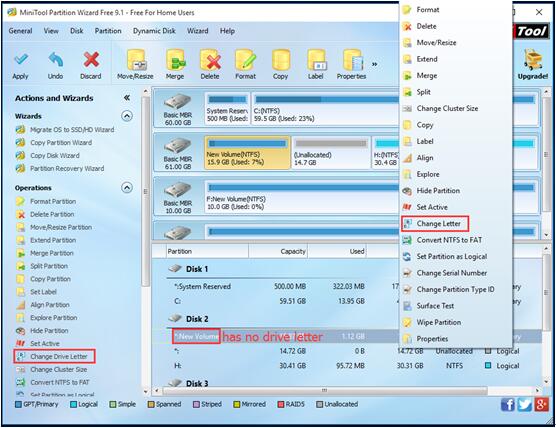Select the Unallocated 14.7 GB partition block
Viewport: 556px width, 428px height.
(331, 153)
